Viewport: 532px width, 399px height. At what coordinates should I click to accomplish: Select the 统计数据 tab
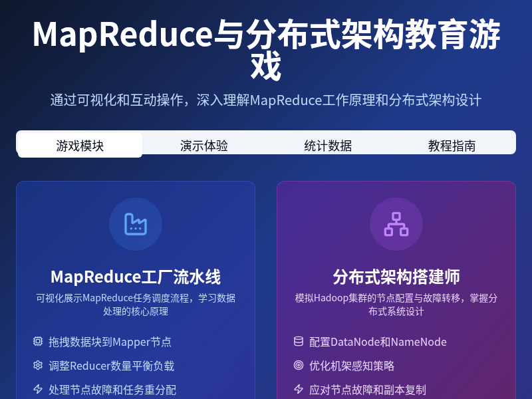pos(328,145)
